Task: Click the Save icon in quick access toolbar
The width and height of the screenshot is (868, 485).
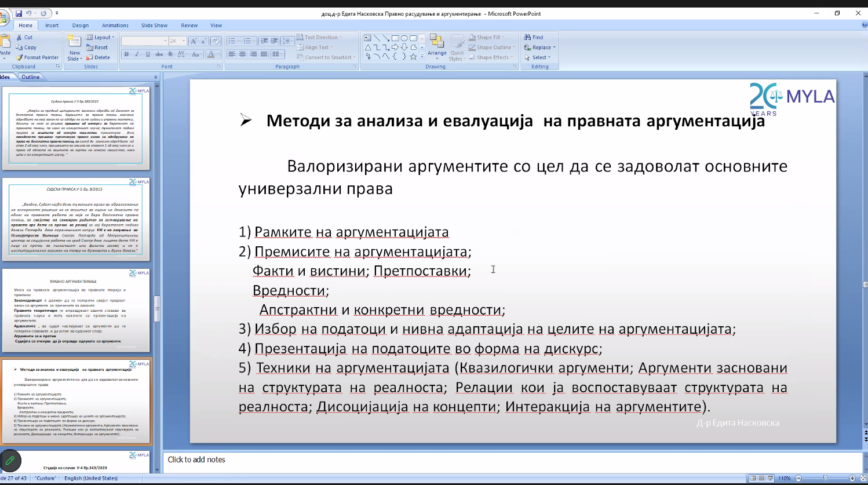Action: [19, 13]
